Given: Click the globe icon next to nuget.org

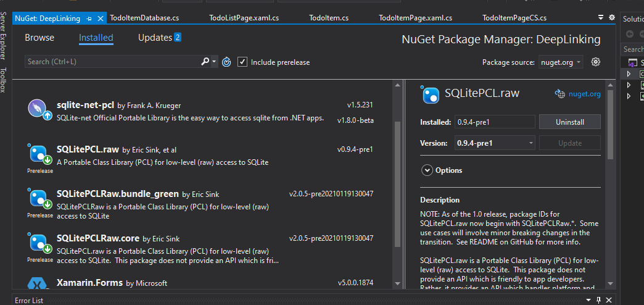Looking at the screenshot, I should click(x=560, y=94).
